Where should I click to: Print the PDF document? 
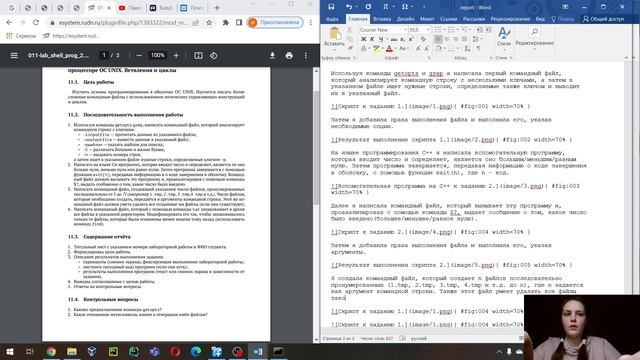(289, 56)
